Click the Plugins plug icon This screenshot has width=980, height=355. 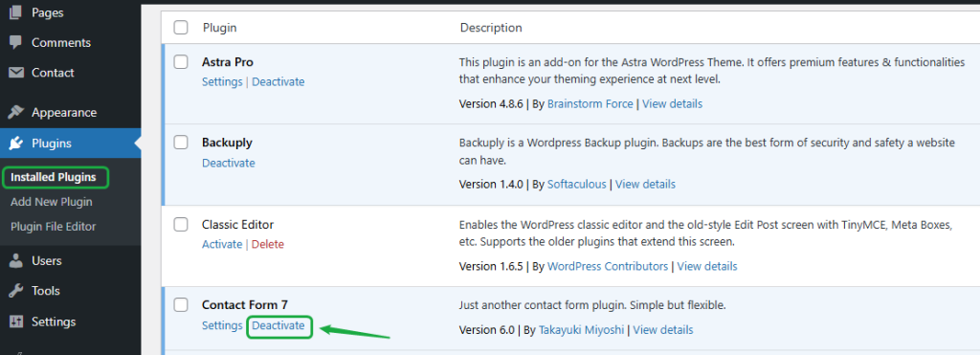pyautogui.click(x=15, y=144)
